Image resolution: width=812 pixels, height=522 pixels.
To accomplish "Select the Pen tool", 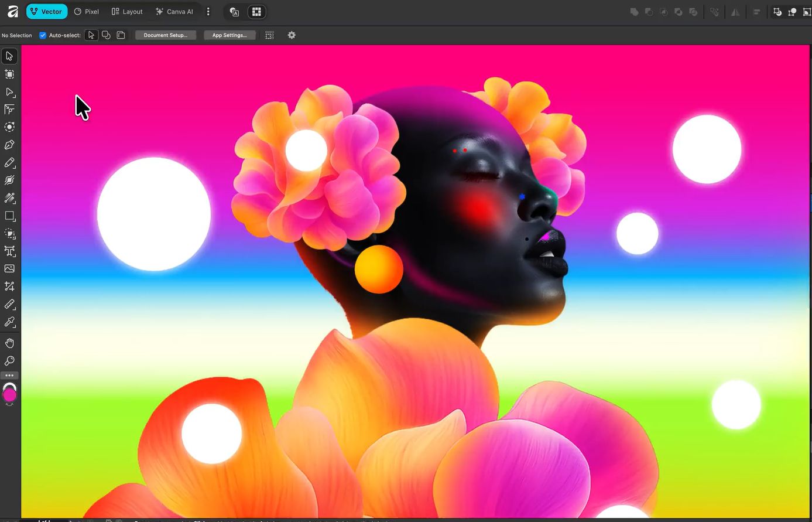I will point(9,145).
